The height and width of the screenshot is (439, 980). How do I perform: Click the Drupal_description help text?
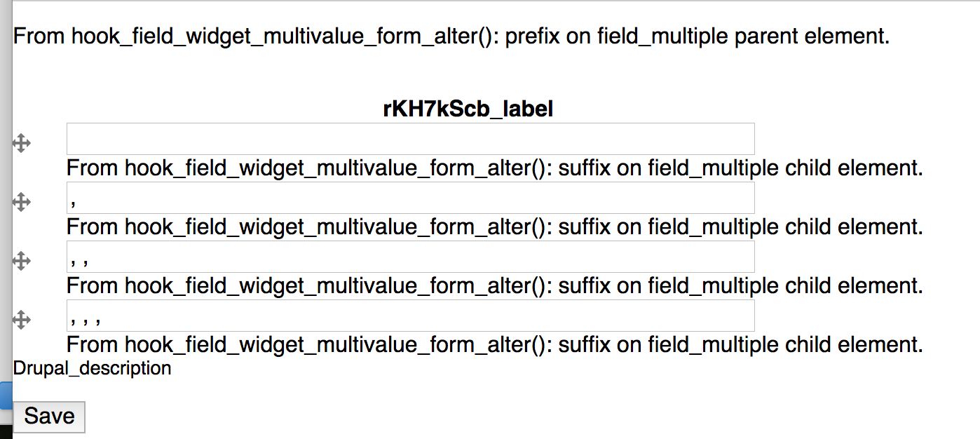tap(92, 368)
